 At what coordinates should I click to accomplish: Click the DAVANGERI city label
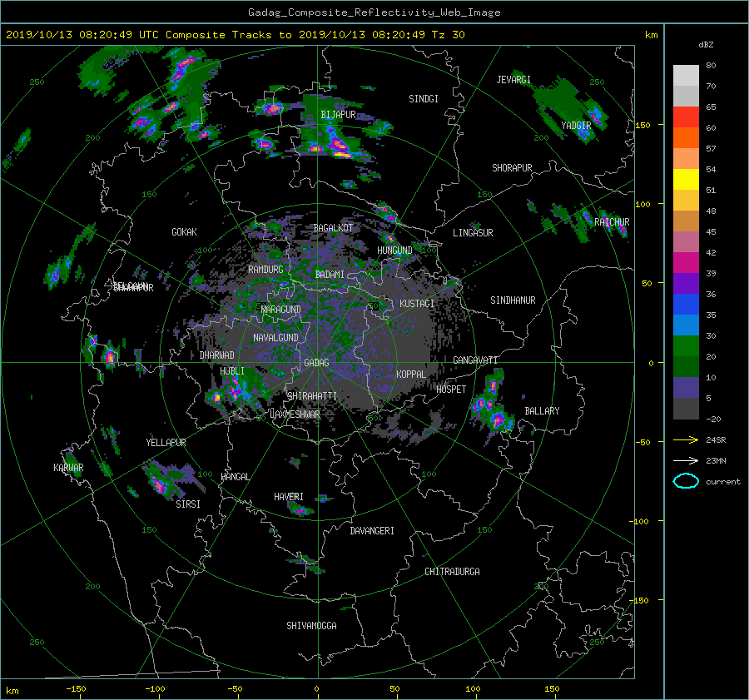pyautogui.click(x=372, y=531)
